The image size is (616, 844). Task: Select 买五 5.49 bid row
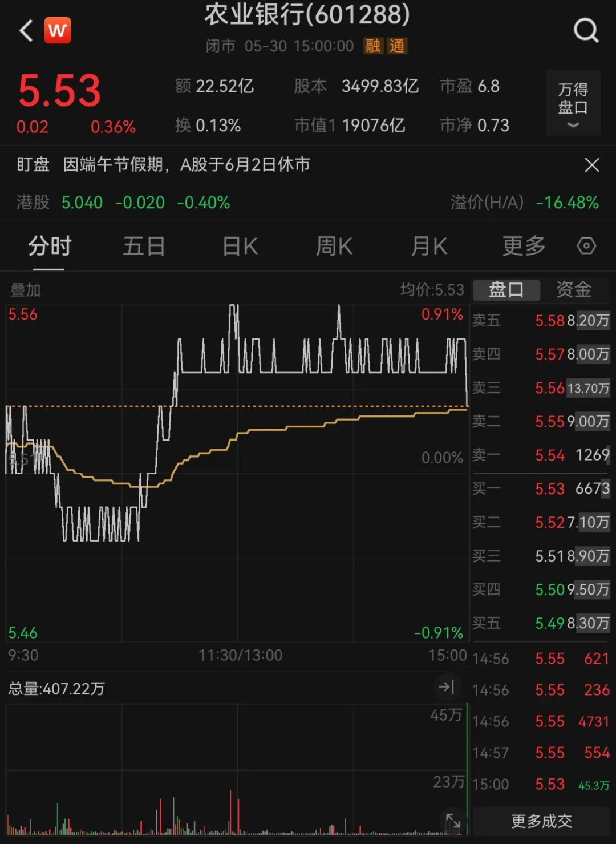[x=541, y=623]
